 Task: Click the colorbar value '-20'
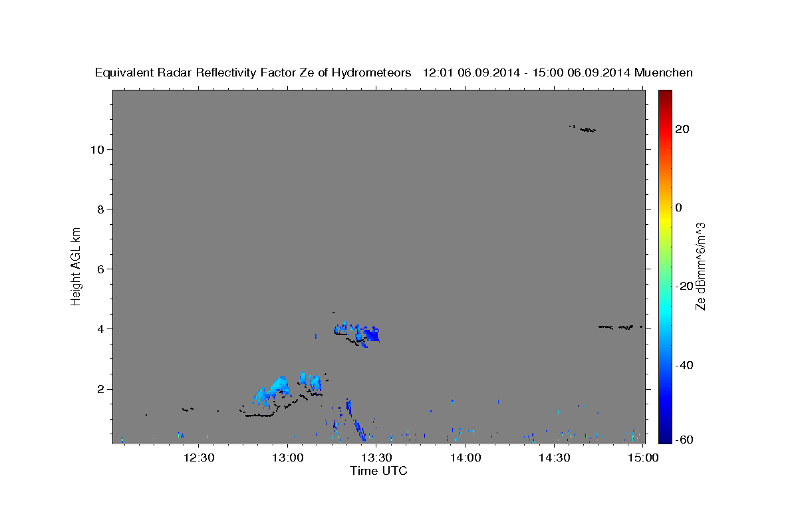coord(684,286)
